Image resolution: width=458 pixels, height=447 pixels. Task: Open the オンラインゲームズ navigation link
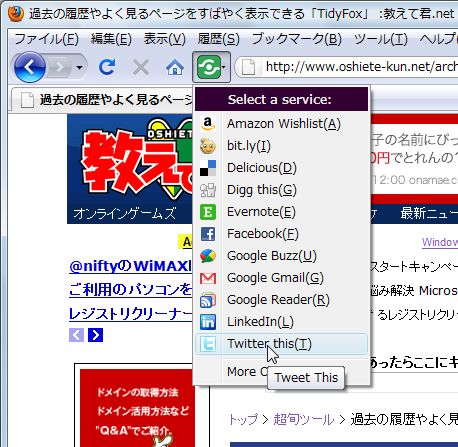click(124, 213)
